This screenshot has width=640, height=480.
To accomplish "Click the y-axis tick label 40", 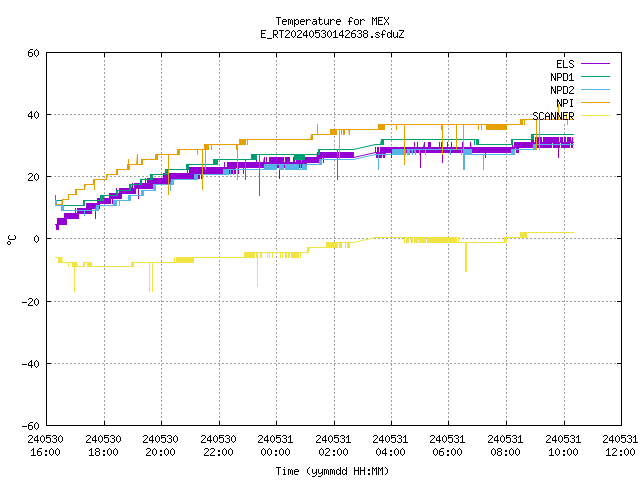I will pos(33,115).
